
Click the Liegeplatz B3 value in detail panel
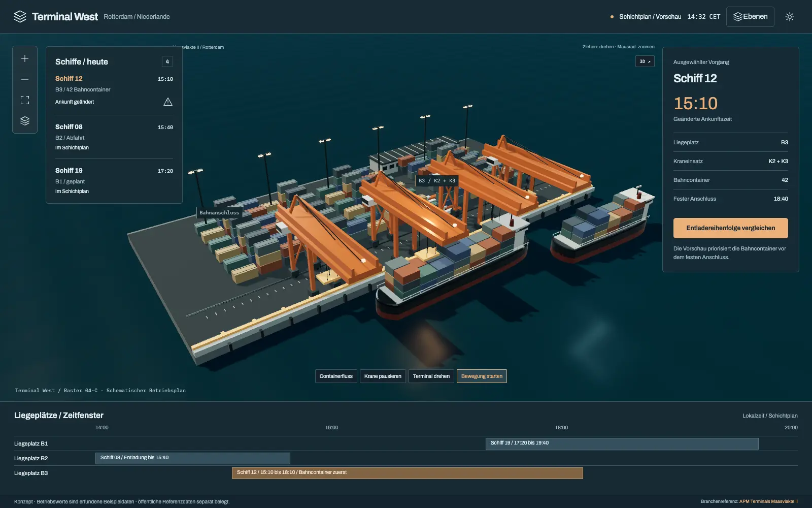pyautogui.click(x=785, y=142)
